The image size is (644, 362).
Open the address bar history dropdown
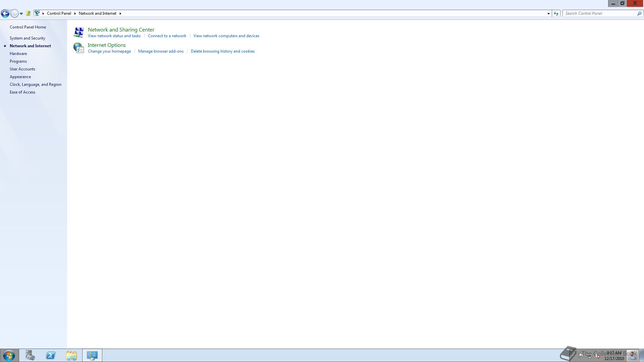point(548,13)
